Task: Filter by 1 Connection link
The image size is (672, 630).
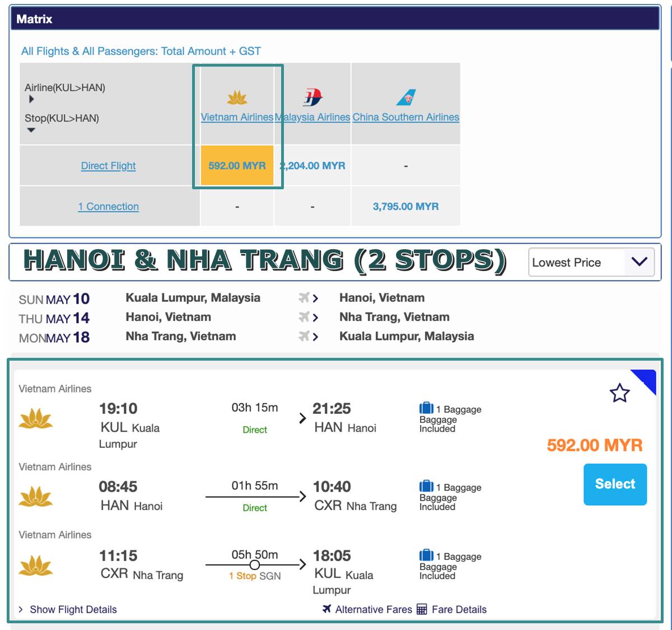Action: point(109,207)
